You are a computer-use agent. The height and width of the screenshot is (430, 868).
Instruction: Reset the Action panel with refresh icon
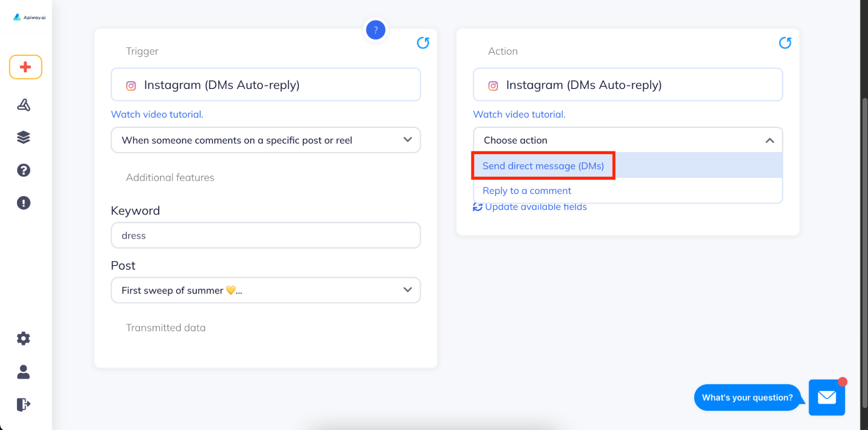point(785,43)
